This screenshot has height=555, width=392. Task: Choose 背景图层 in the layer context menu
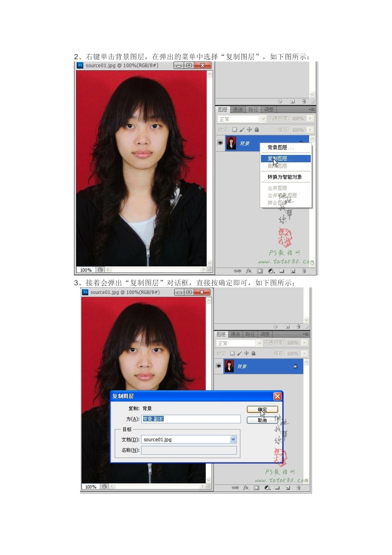[285, 147]
